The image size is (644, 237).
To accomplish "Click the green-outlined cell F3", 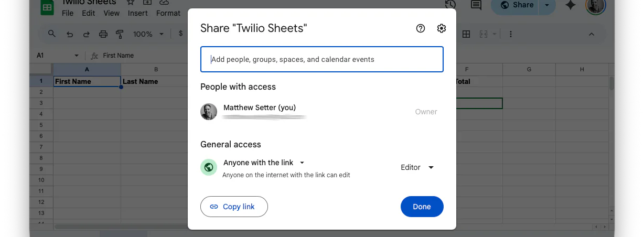I will (x=479, y=103).
